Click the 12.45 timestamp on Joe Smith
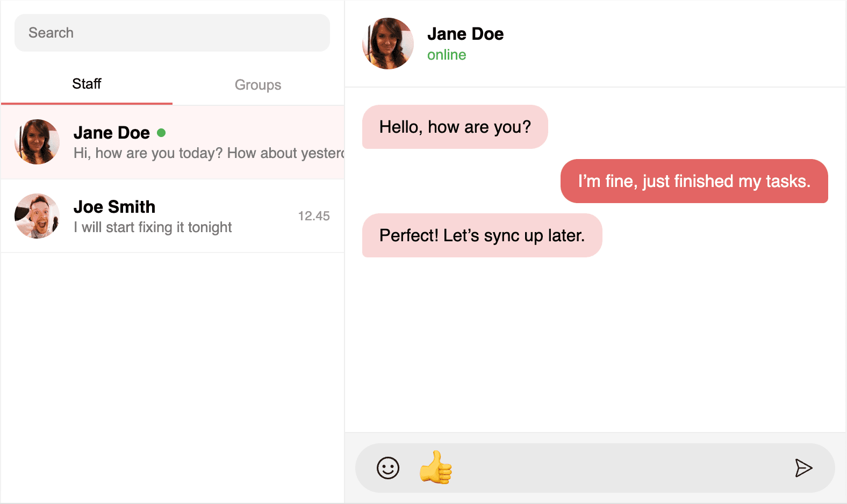Image resolution: width=847 pixels, height=504 pixels. 314,216
